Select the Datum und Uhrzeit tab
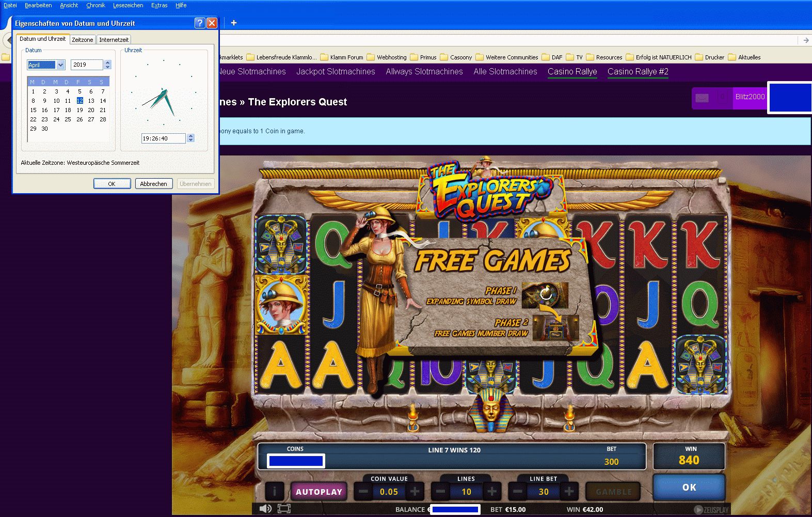812x517 pixels. point(43,39)
